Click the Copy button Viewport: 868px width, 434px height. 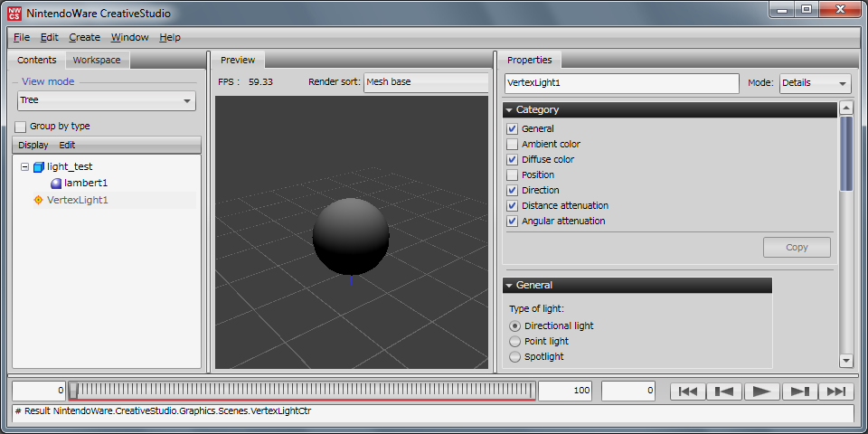tap(797, 248)
